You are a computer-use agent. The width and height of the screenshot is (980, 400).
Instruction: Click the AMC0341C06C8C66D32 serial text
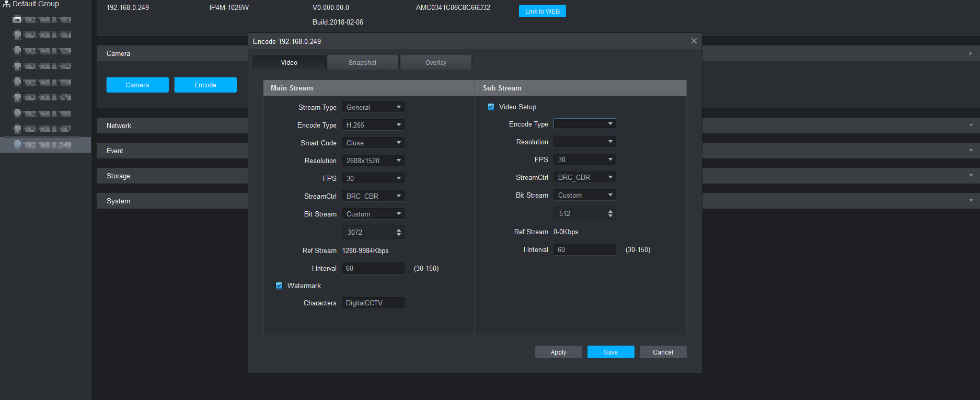pos(453,8)
